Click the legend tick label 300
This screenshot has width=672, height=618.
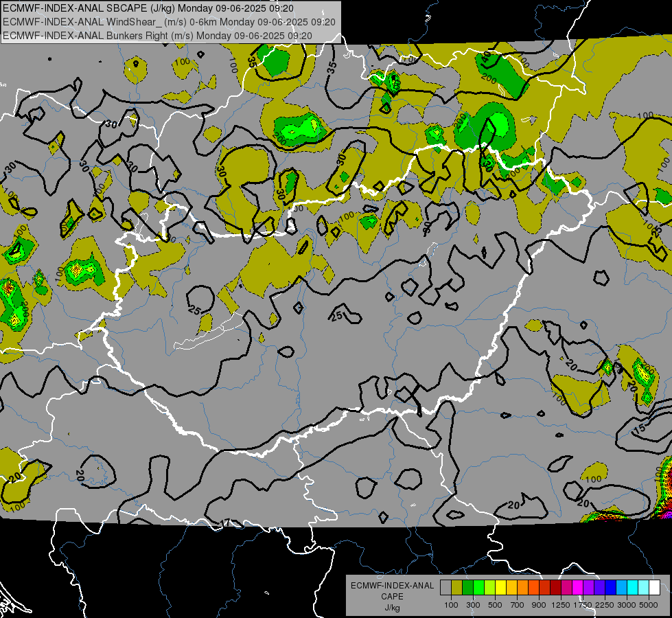[473, 605]
